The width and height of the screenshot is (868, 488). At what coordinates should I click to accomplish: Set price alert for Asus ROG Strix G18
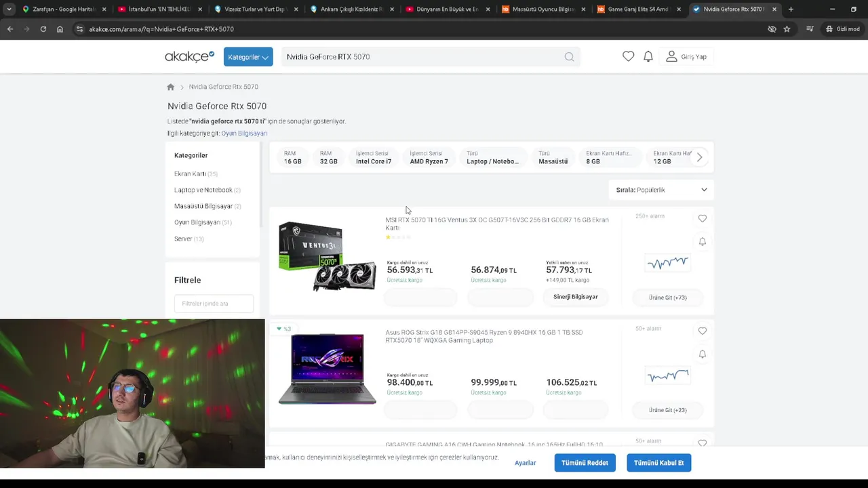703,354
